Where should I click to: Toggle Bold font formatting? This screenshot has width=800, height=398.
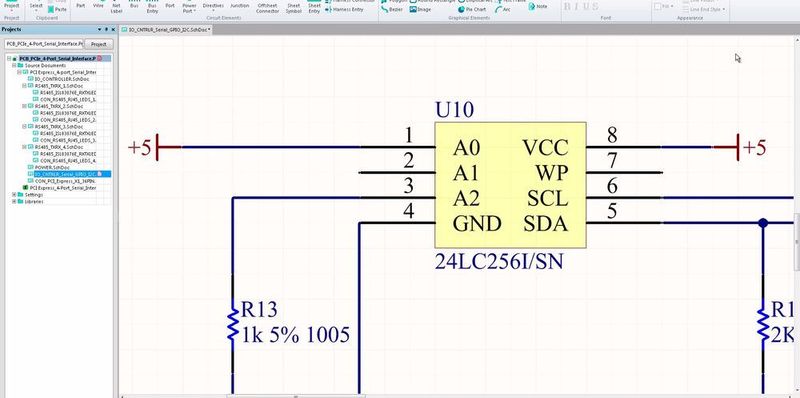point(567,7)
